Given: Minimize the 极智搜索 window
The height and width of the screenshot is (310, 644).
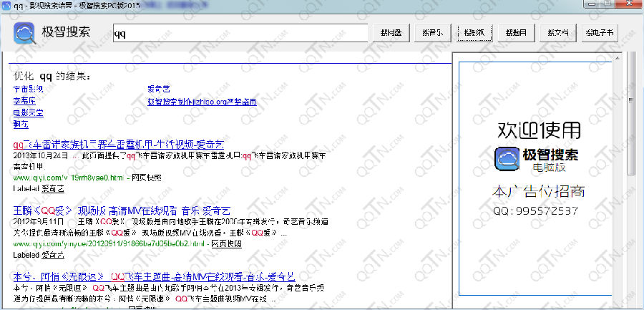Looking at the screenshot, I should pos(593,4).
